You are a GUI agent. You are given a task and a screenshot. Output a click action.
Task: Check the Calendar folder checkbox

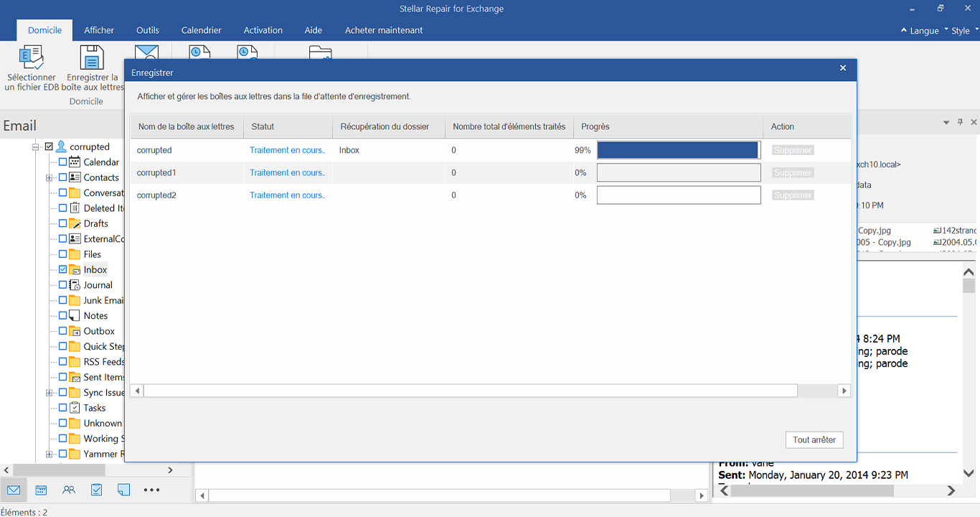point(63,162)
